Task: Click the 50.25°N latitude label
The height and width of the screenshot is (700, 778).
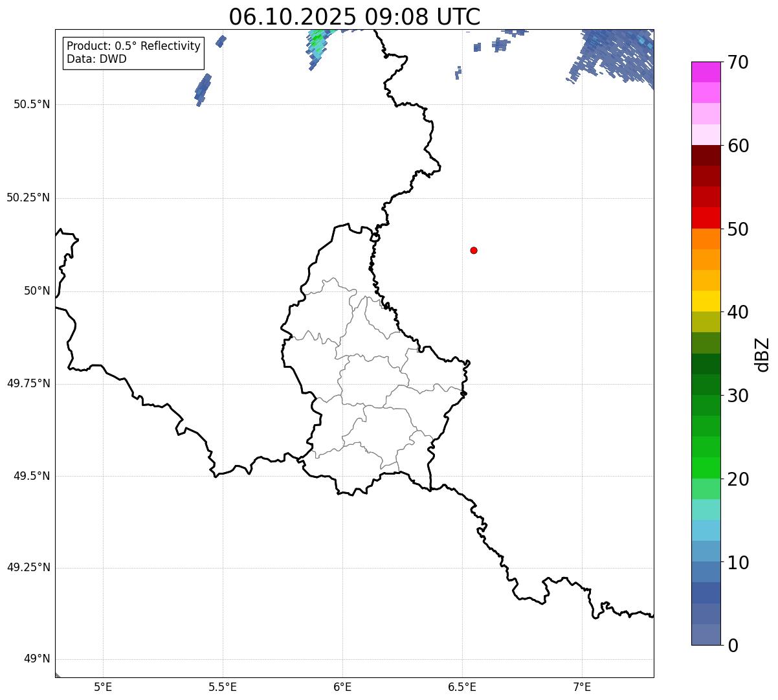Action: pos(28,198)
